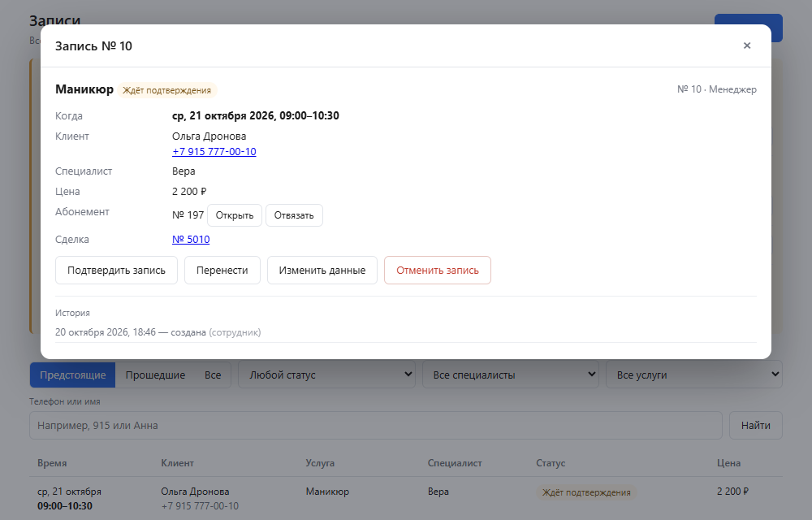Click the Время column header

tap(52, 463)
